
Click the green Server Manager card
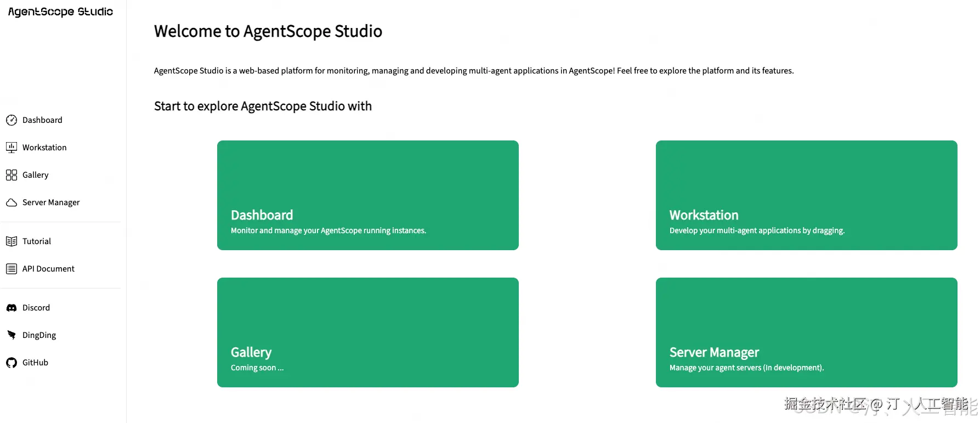(807, 332)
